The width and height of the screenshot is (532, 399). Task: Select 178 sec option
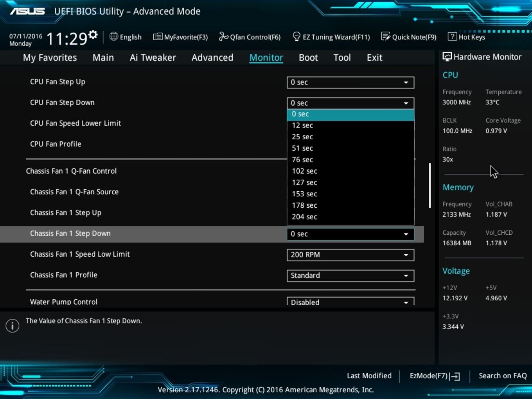pos(350,205)
